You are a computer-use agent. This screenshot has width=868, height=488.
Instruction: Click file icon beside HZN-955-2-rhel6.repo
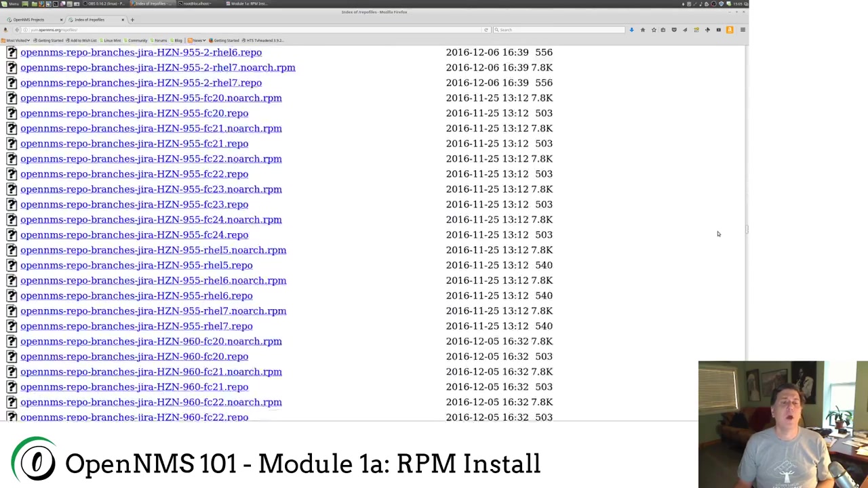[12, 52]
